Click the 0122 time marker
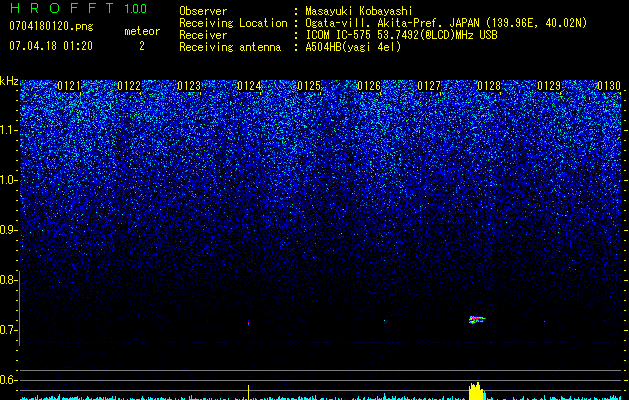Viewport: 629px width, 400px height. [129, 86]
